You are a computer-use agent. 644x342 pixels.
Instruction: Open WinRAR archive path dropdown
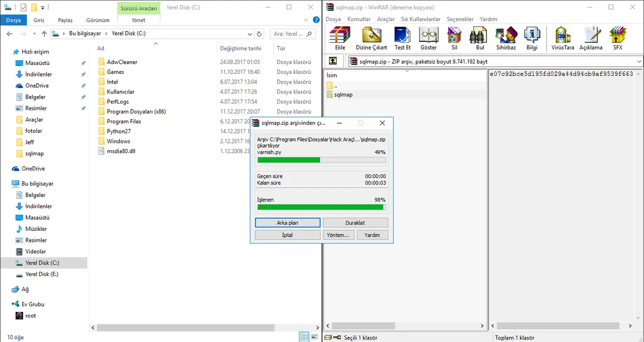tap(639, 61)
